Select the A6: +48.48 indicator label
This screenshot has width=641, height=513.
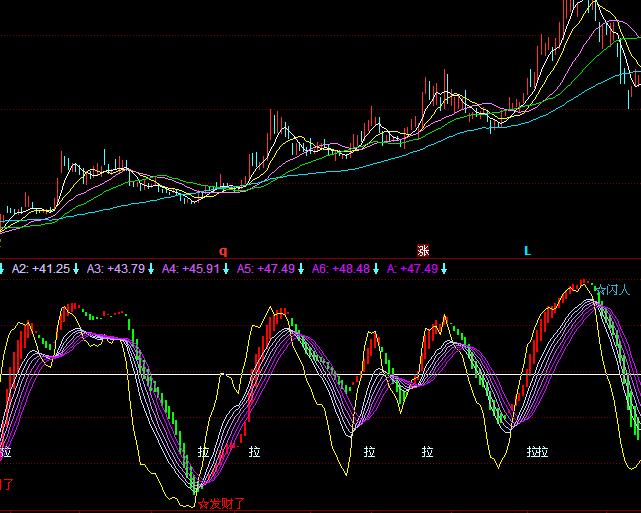(341, 269)
